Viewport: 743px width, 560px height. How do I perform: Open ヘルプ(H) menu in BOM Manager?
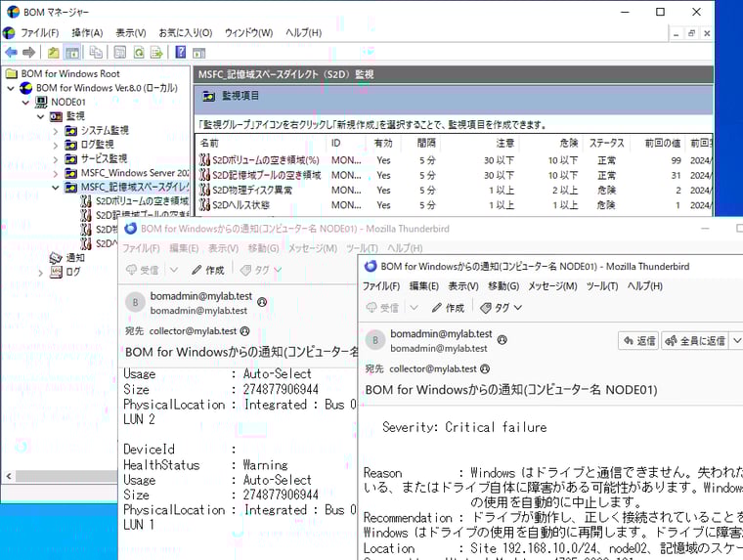(304, 32)
